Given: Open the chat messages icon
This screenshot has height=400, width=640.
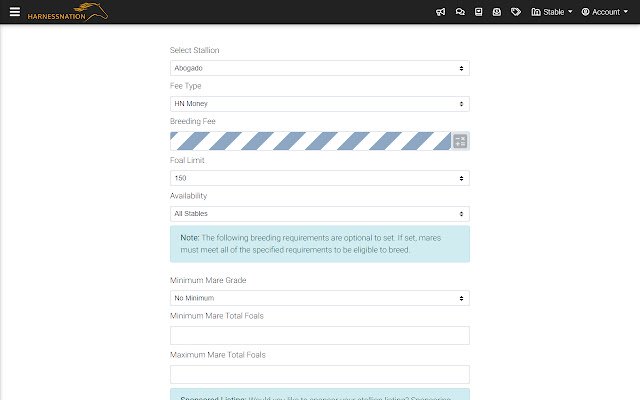Looking at the screenshot, I should point(460,12).
